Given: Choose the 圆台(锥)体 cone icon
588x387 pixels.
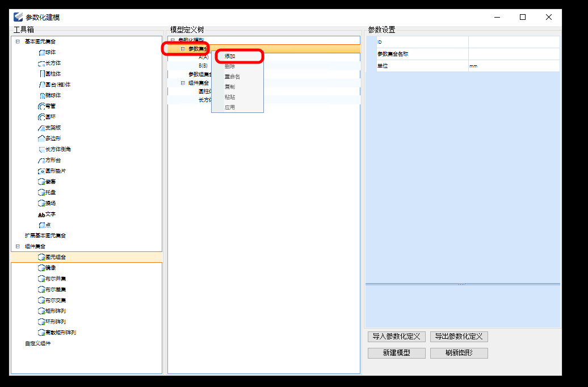Looking at the screenshot, I should [x=41, y=85].
